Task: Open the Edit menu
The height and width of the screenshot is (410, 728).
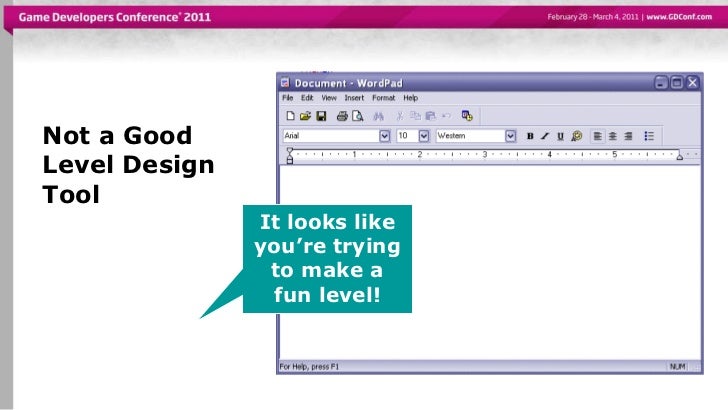Action: click(x=307, y=98)
